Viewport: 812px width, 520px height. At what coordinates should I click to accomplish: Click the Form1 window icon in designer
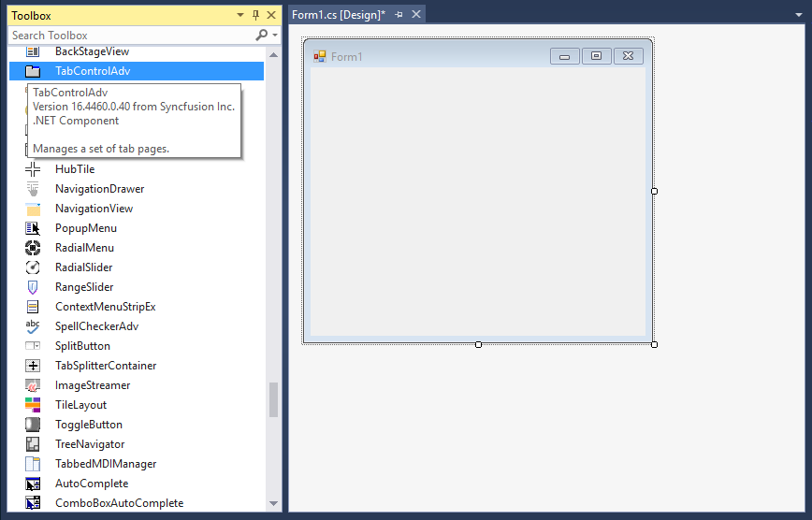click(x=320, y=56)
